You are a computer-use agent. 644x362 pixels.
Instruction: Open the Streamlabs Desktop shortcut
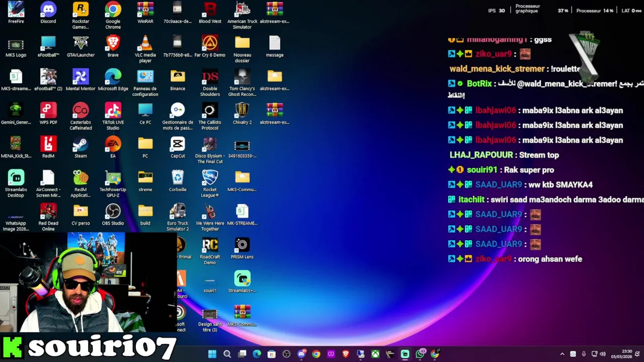[16, 184]
